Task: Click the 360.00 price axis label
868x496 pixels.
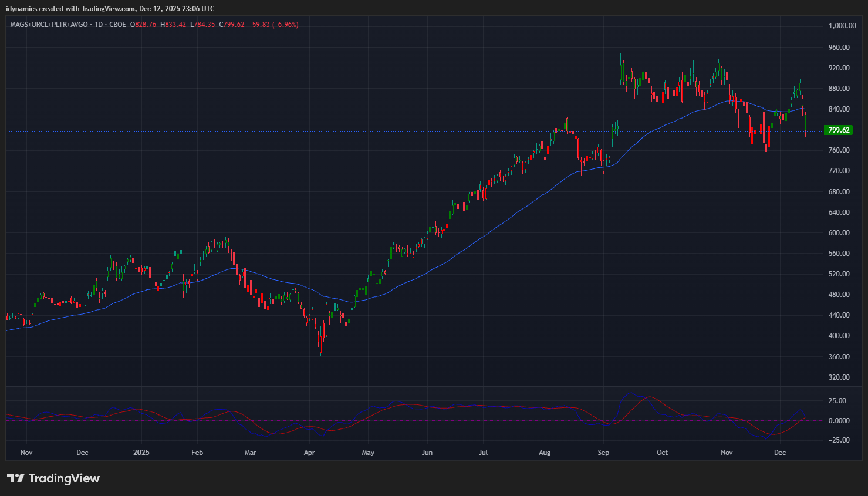Action: (839, 357)
